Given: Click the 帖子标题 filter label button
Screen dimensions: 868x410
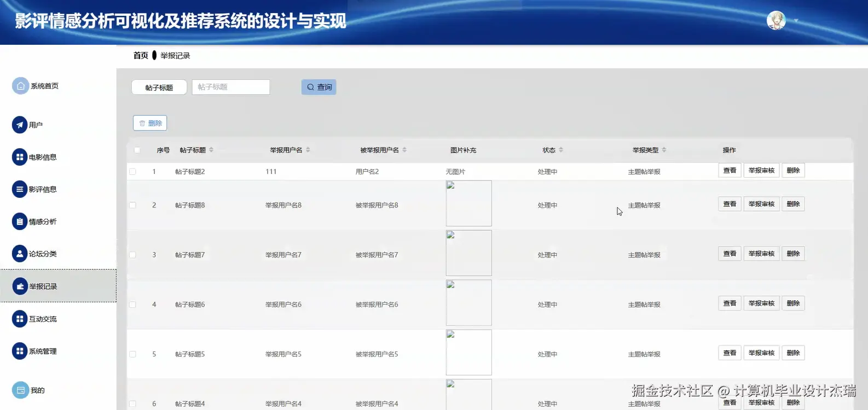Looking at the screenshot, I should click(x=159, y=87).
